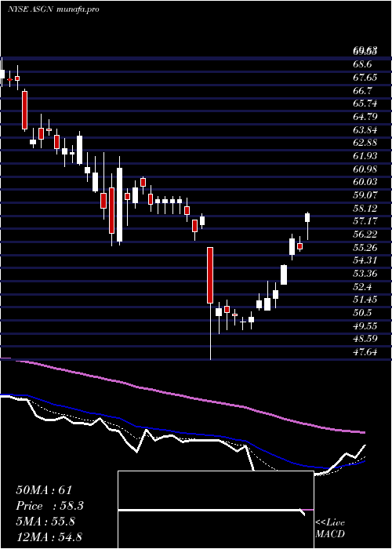
Task: Select the 55.26 price axis label
Action: point(365,248)
